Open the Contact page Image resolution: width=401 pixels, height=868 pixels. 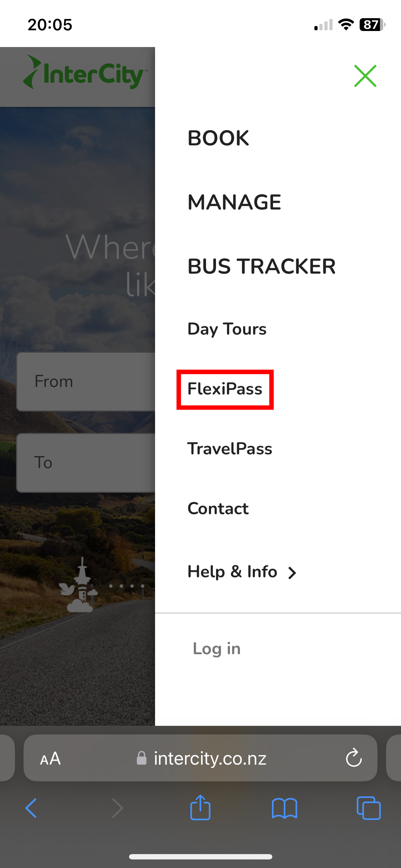(218, 508)
